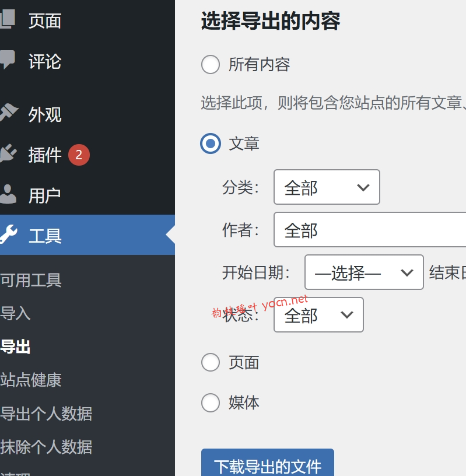
Task: Click the 所有内容 label text
Action: [x=260, y=64]
